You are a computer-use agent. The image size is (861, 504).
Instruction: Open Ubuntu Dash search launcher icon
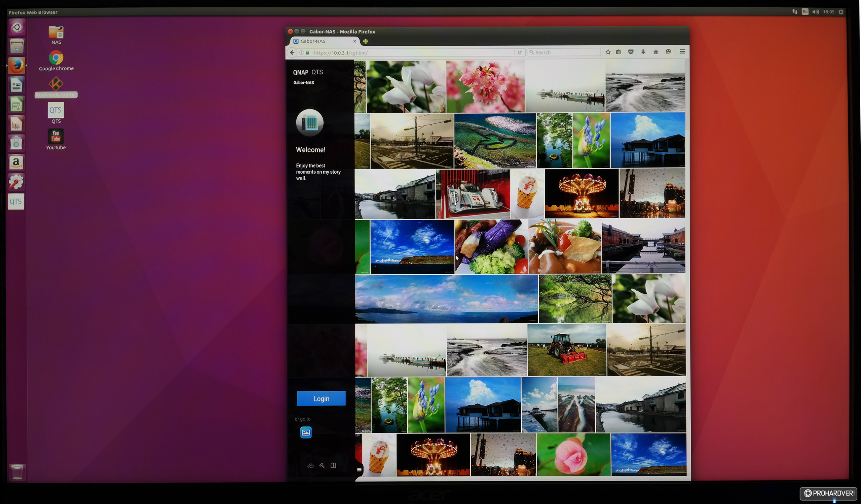click(16, 27)
